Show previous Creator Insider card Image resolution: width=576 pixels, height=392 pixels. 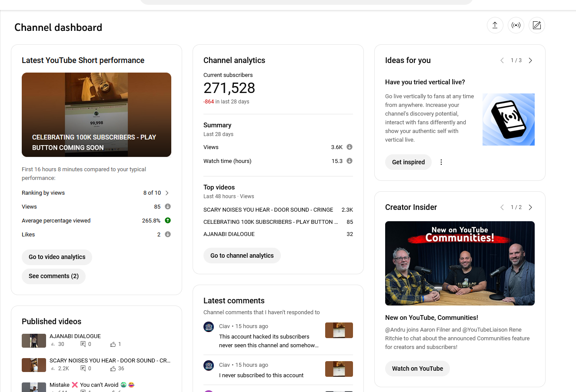point(502,207)
